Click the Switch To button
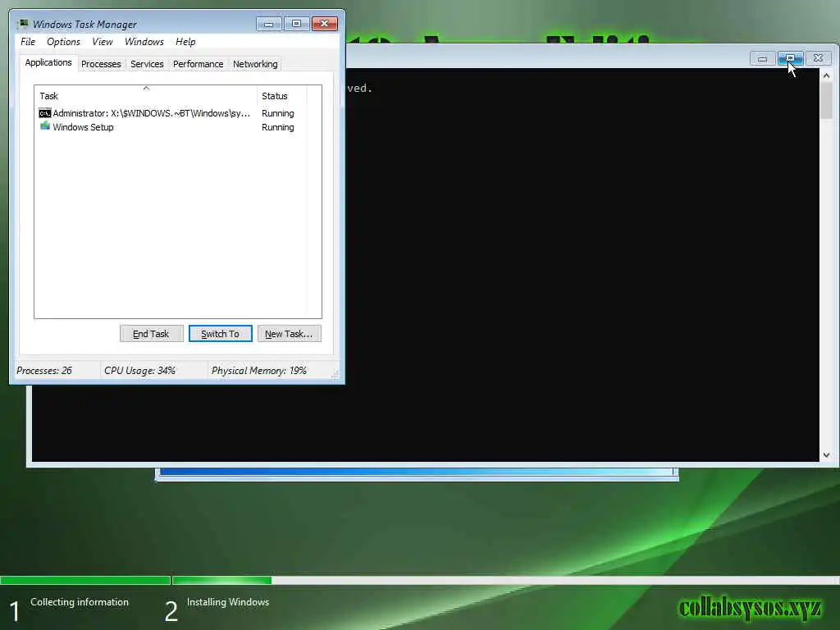Viewport: 840px width, 630px height. point(220,334)
